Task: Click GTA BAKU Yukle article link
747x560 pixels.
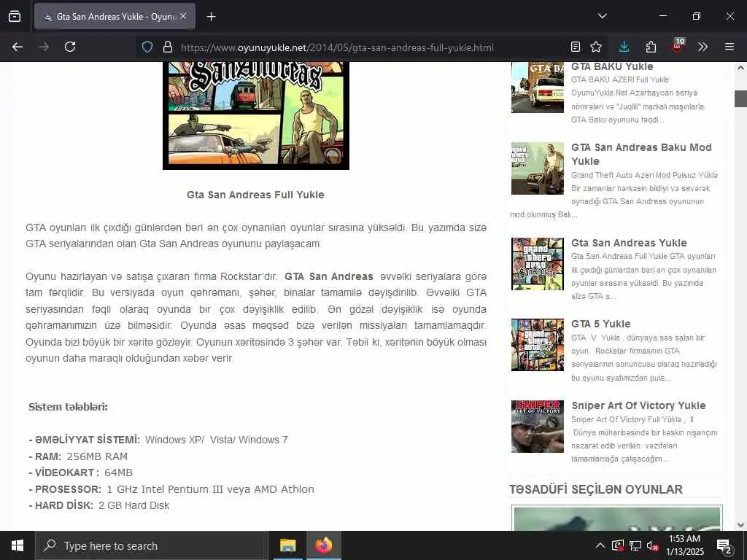Action: pyautogui.click(x=612, y=66)
